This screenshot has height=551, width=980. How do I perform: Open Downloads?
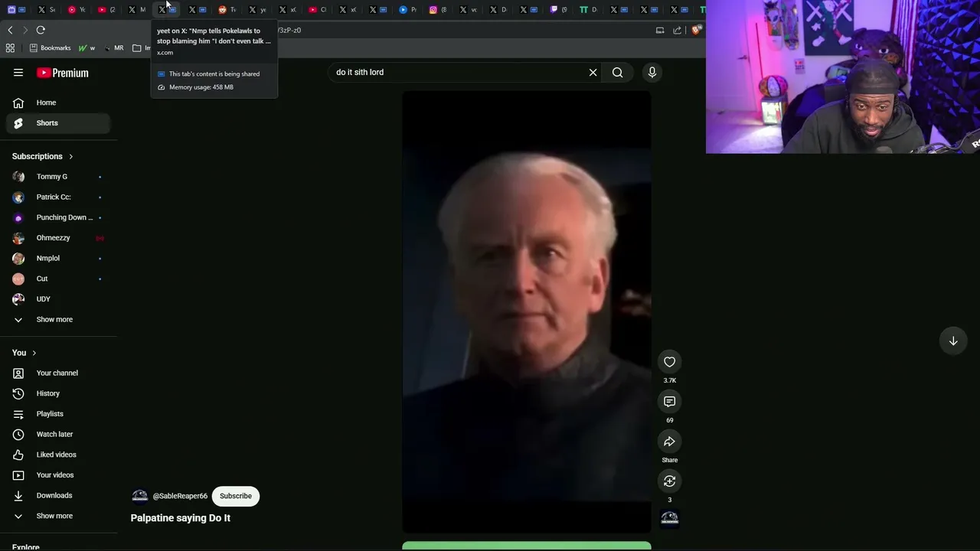pyautogui.click(x=58, y=496)
